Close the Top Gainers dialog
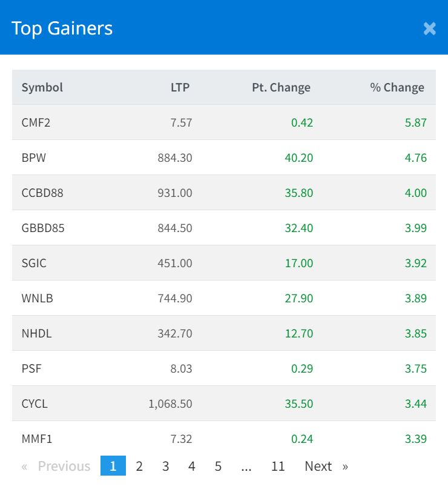 pos(429,28)
